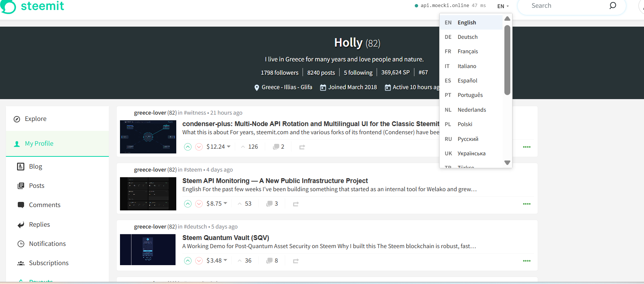
Task: Show the 126 votes list
Action: [249, 147]
